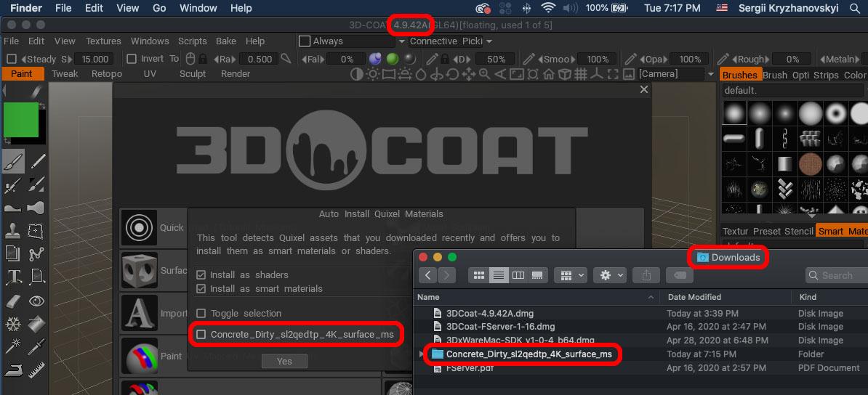The image size is (868, 395).
Task: Toggle the Always checkbox
Action: 305,41
